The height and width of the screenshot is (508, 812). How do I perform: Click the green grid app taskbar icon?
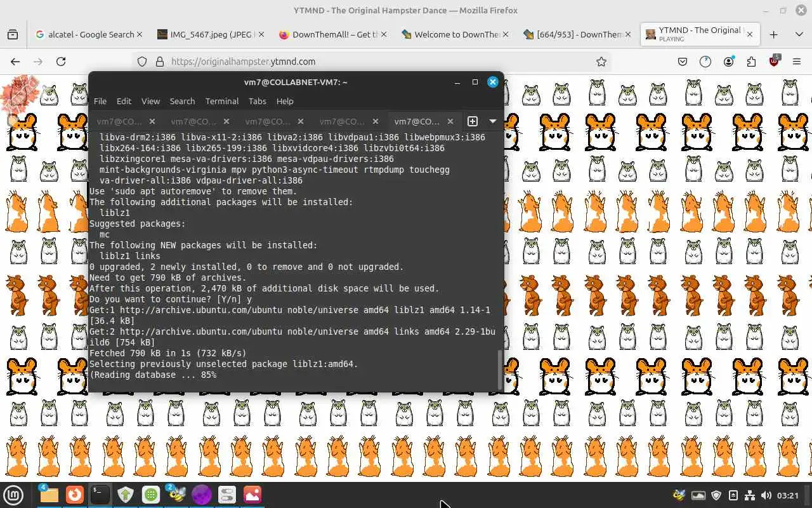(x=151, y=495)
